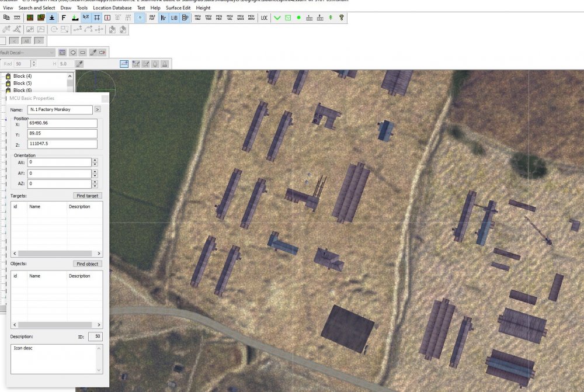The height and width of the screenshot is (392, 584).
Task: Increase the AX orientation spinner value
Action: click(x=95, y=160)
